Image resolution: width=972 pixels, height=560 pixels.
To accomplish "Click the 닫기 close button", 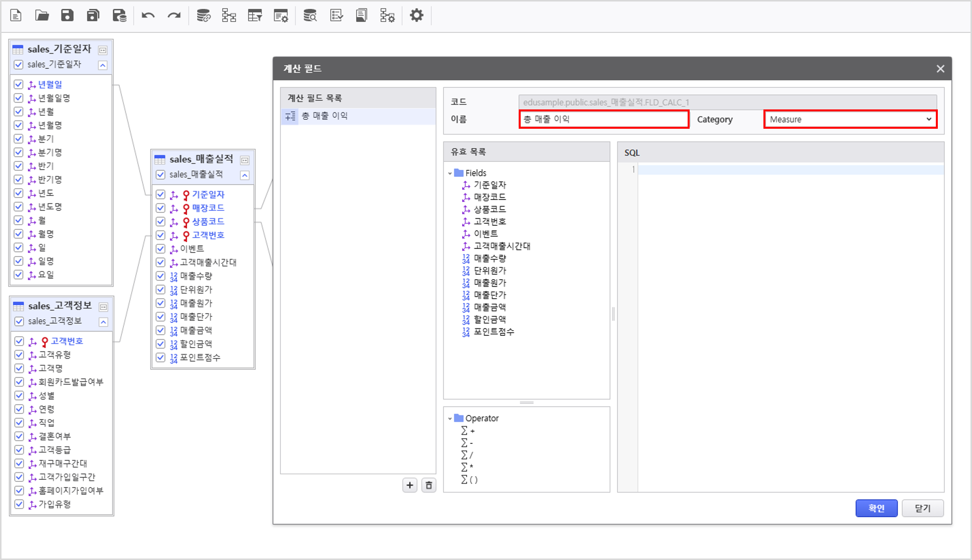I will point(922,508).
